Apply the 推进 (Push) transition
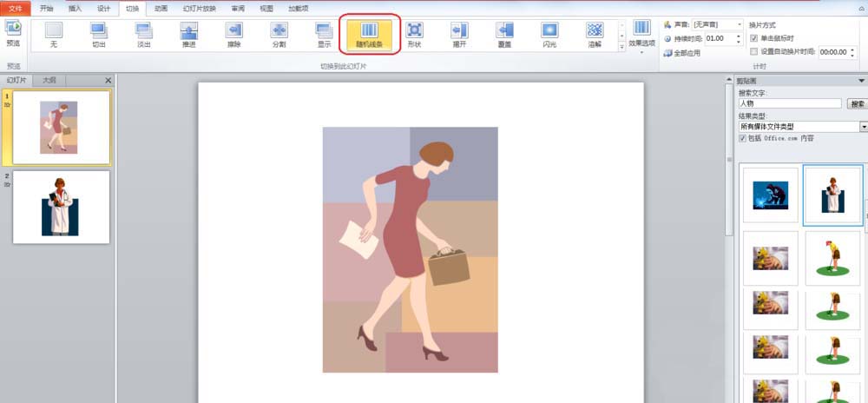The height and width of the screenshot is (403, 868). pos(188,35)
